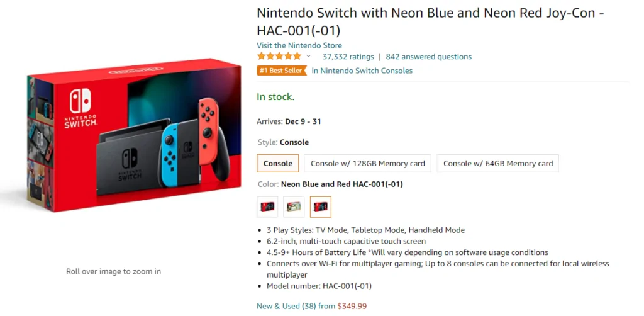644x316 pixels.
Task: Click the $349.99 used price
Action: pos(352,306)
